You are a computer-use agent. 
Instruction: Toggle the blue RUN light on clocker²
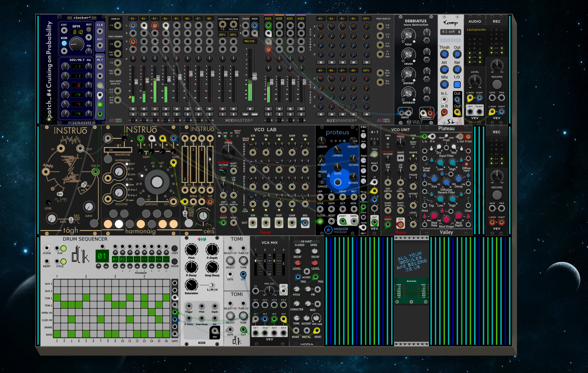click(x=64, y=44)
